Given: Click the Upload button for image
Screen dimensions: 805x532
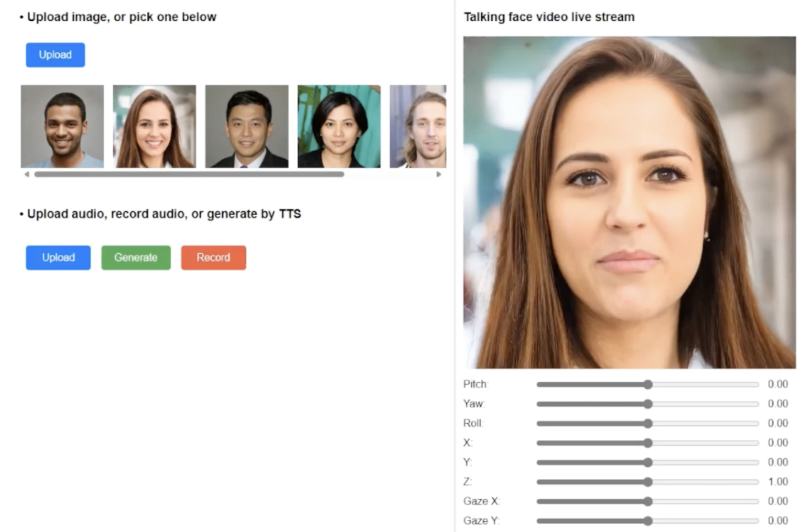Looking at the screenshot, I should [x=55, y=55].
